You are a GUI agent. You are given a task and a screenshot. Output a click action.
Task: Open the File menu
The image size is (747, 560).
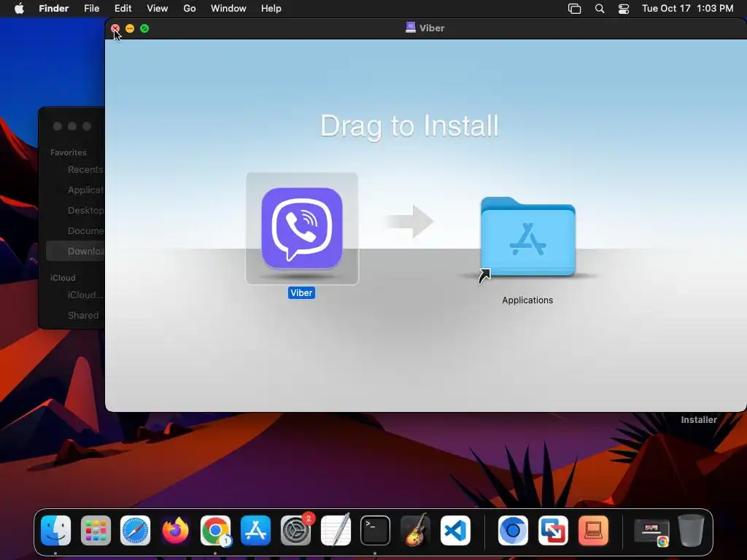point(91,9)
